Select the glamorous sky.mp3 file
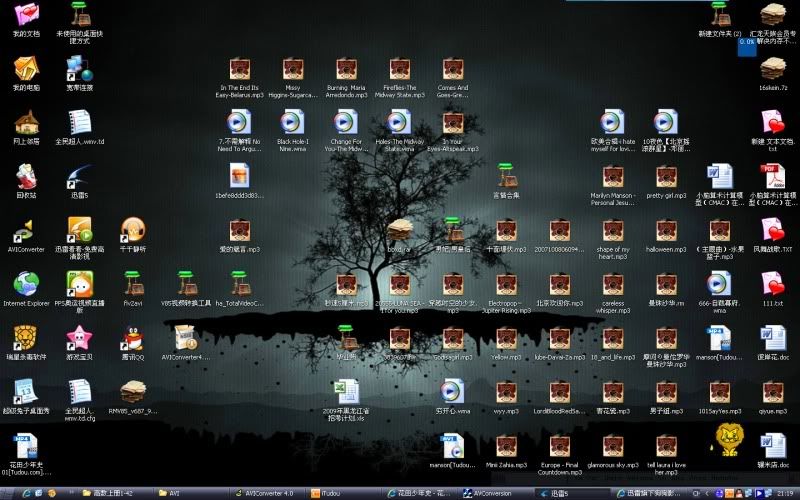 [x=613, y=446]
